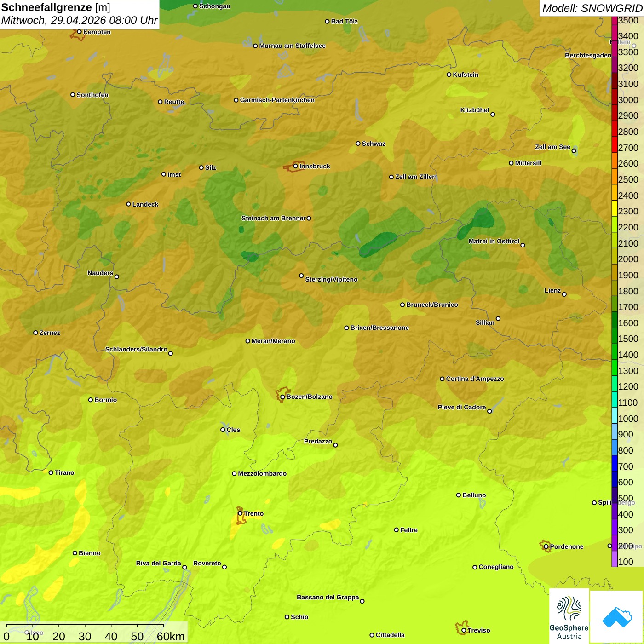644x644 pixels.
Task: Click the Cortina d'Ampezzo label
Action: click(475, 379)
